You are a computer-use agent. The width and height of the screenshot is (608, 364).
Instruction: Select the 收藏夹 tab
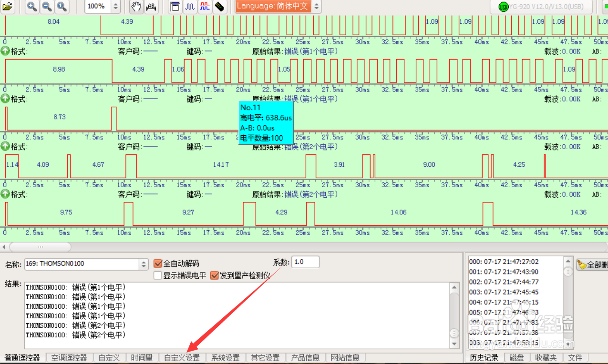(546, 358)
